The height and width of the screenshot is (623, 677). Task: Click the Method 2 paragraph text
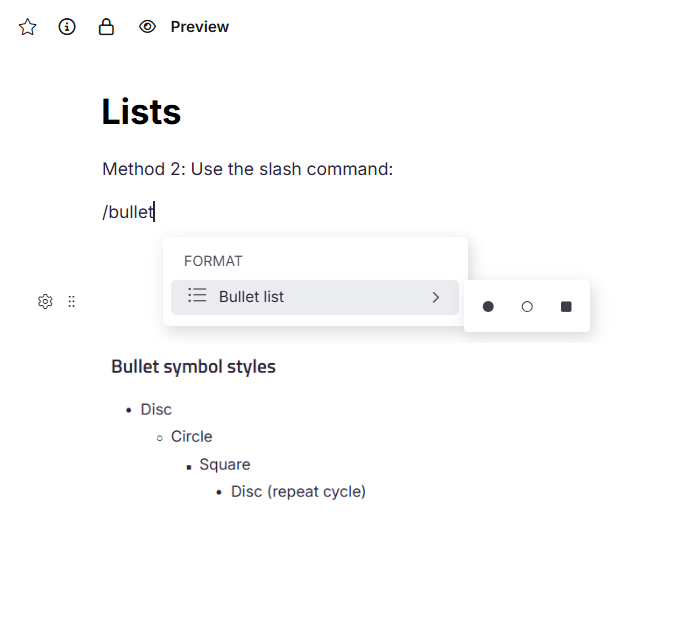(247, 169)
